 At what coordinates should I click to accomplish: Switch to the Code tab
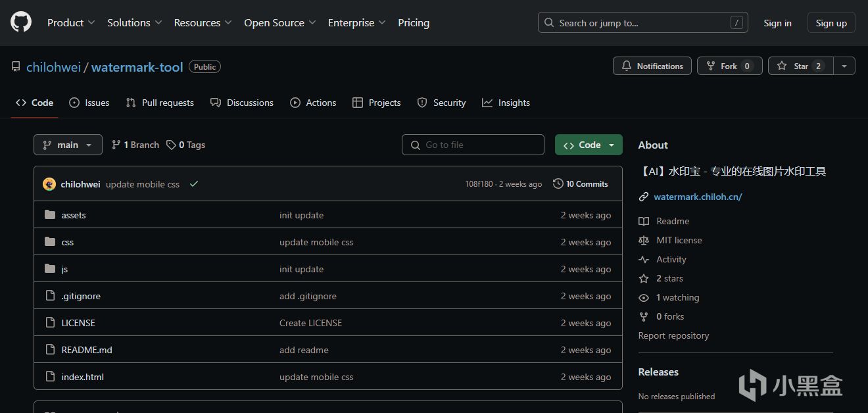pos(34,103)
